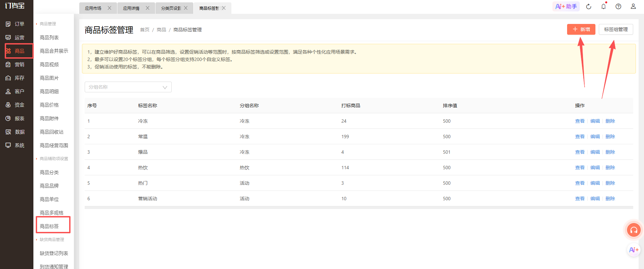Image resolution: width=644 pixels, height=269 pixels.
Task: Select the 商品 sidebar icon
Action: click(8, 51)
